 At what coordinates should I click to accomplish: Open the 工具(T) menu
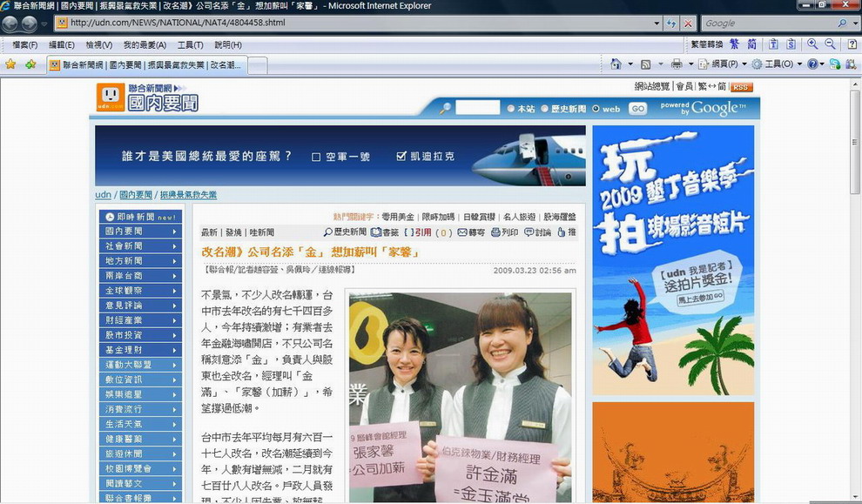[x=190, y=45]
